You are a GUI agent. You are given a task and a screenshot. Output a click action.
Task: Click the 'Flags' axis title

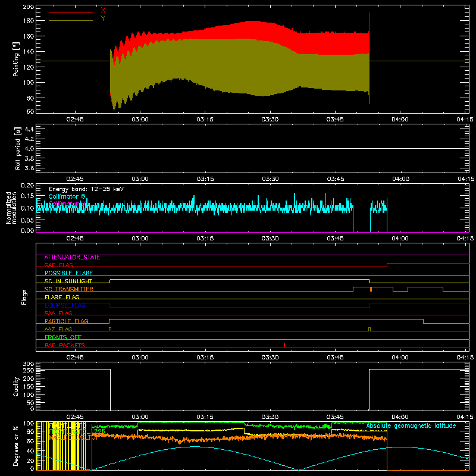24,297
